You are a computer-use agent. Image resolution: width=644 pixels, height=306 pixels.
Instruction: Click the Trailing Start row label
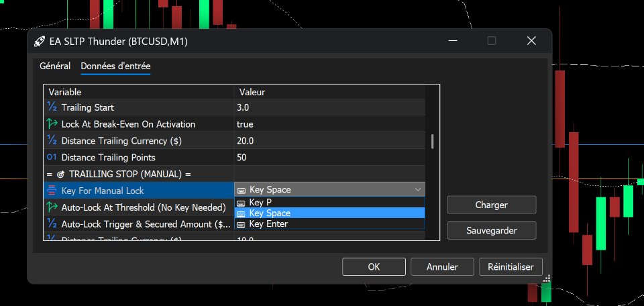tap(87, 107)
